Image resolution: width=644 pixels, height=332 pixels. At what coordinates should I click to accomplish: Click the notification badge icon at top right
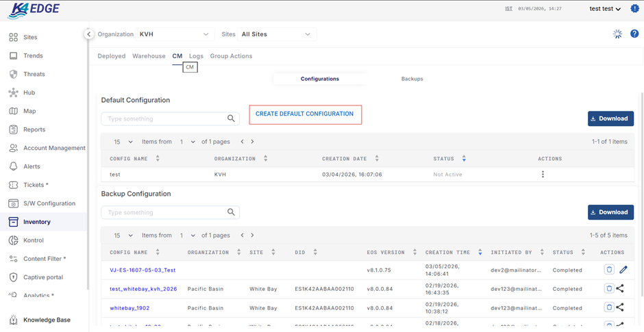[634, 9]
